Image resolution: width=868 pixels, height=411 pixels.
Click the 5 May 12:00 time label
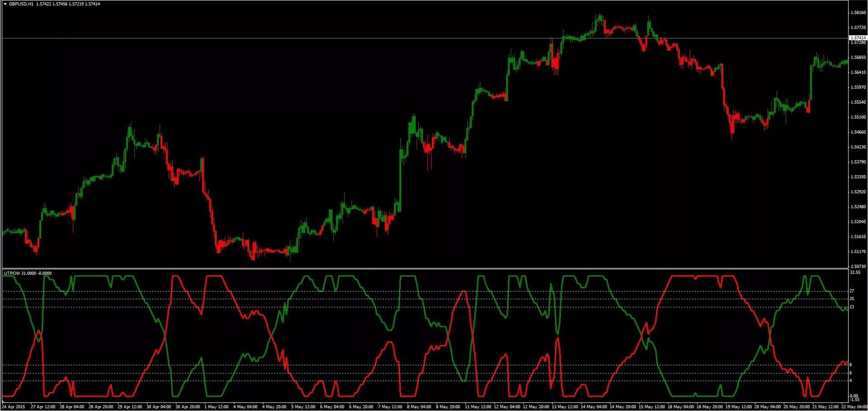[x=304, y=407]
